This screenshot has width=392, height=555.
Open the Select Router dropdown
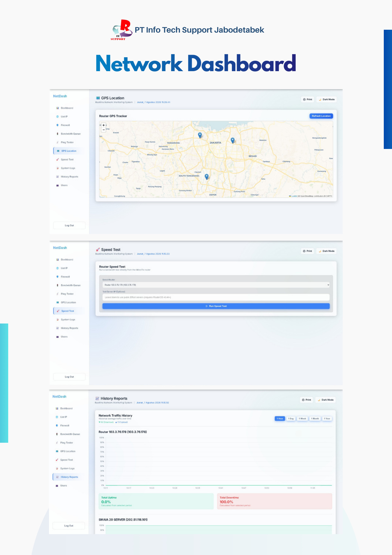point(216,285)
